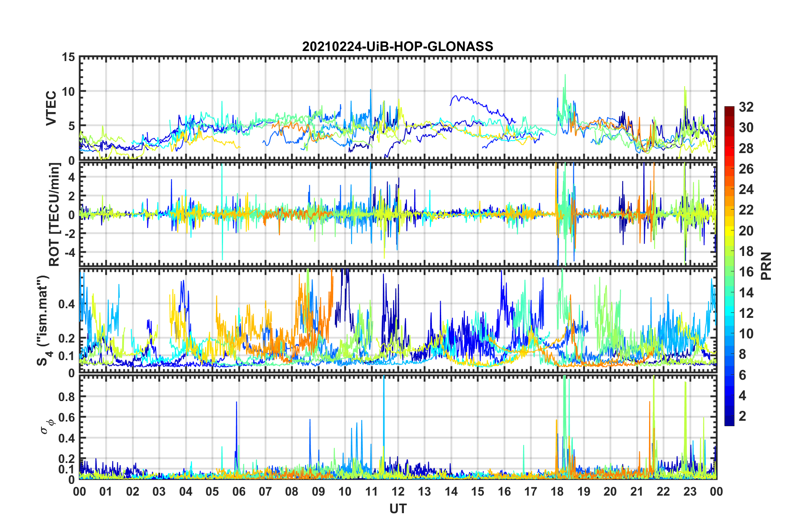Click colorbar tick label 32
Image resolution: width=796 pixels, height=532 pixels.
click(746, 107)
